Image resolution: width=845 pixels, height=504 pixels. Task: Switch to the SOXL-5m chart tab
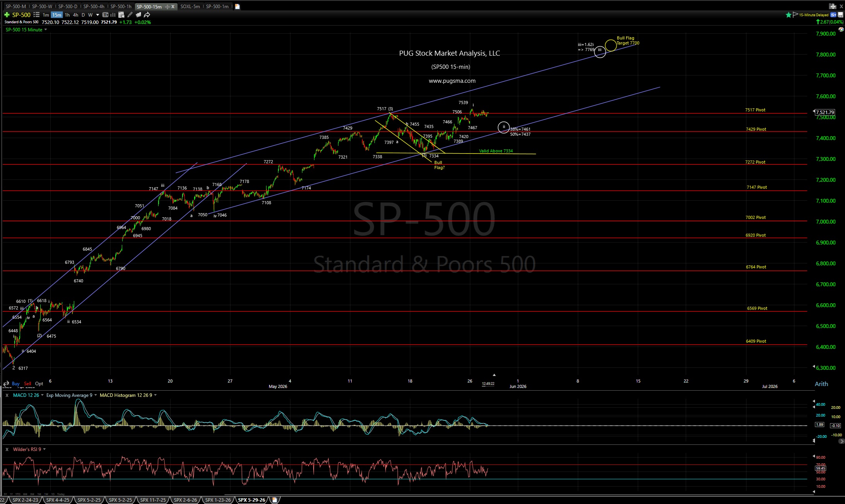[190, 6]
